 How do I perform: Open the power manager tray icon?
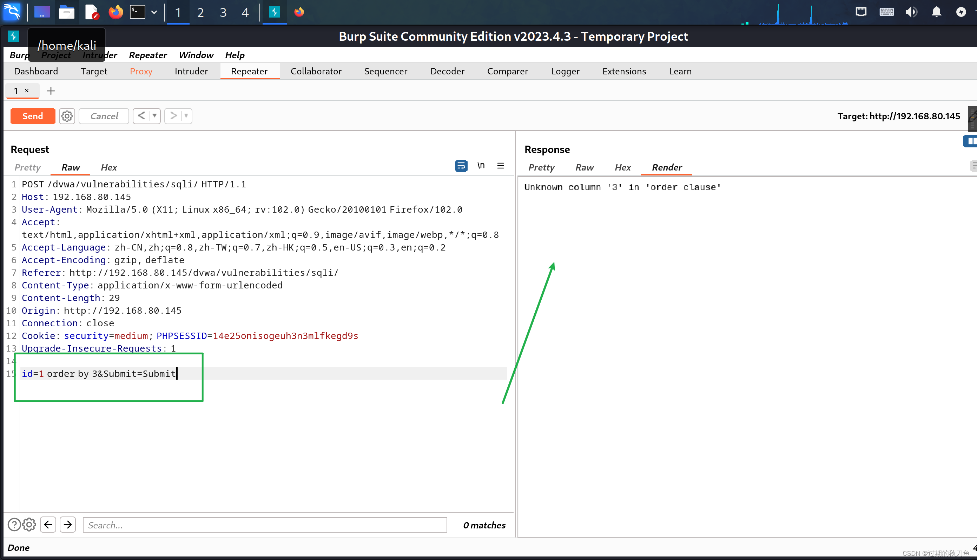click(x=961, y=12)
